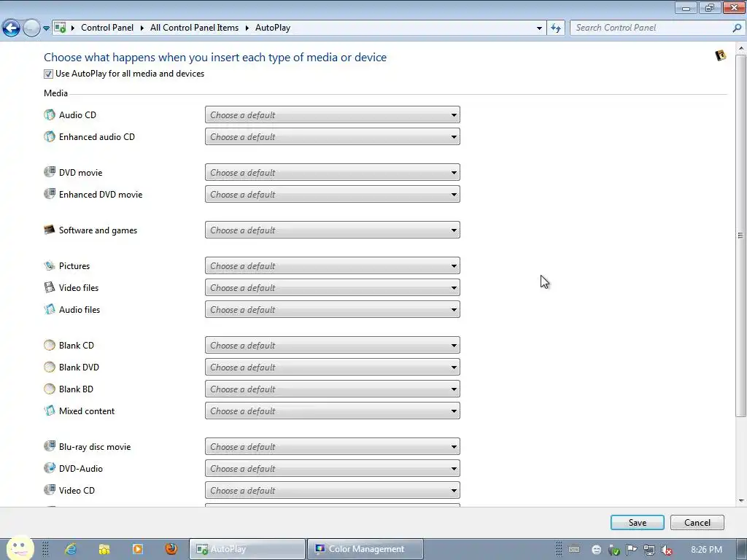Open address bar history dropdown arrow
Image resolution: width=747 pixels, height=560 pixels.
click(x=539, y=28)
